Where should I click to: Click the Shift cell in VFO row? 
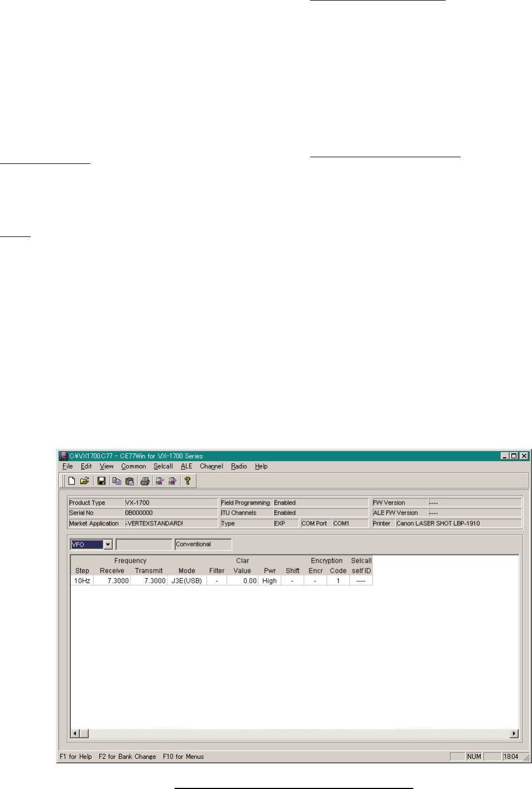(x=292, y=580)
